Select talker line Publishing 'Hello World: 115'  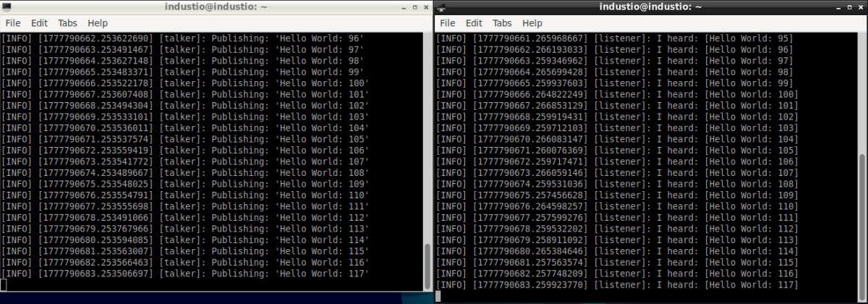pos(185,250)
